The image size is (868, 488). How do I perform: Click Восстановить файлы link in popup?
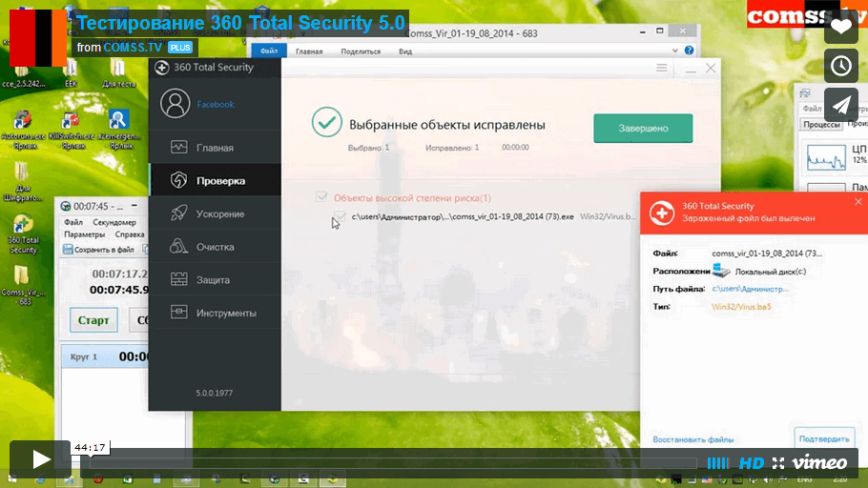(x=693, y=439)
